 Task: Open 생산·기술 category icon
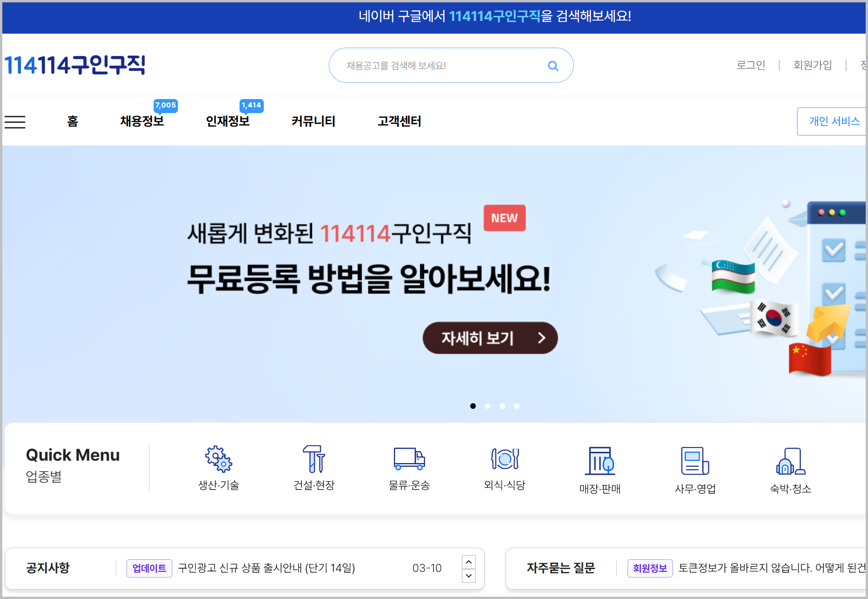pos(219,458)
